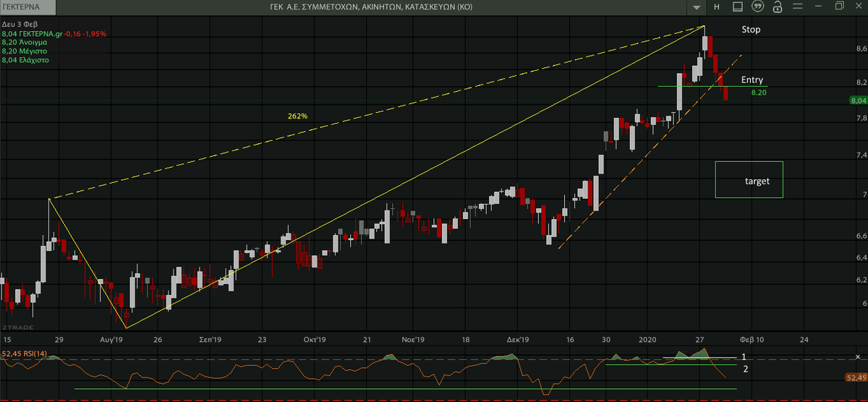Select the date label Δευ 3 Φεβ
Image resolution: width=868 pixels, height=402 pixels.
(18, 25)
